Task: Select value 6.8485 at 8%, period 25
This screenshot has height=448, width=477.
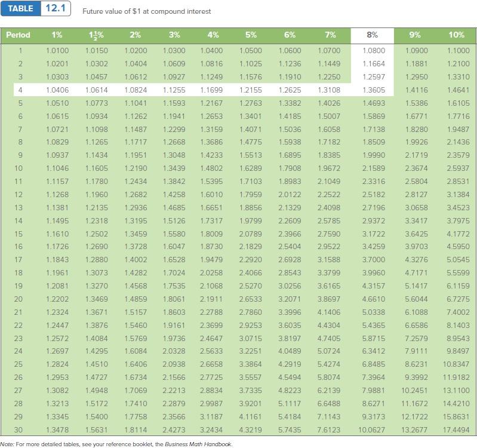Action: click(x=374, y=364)
